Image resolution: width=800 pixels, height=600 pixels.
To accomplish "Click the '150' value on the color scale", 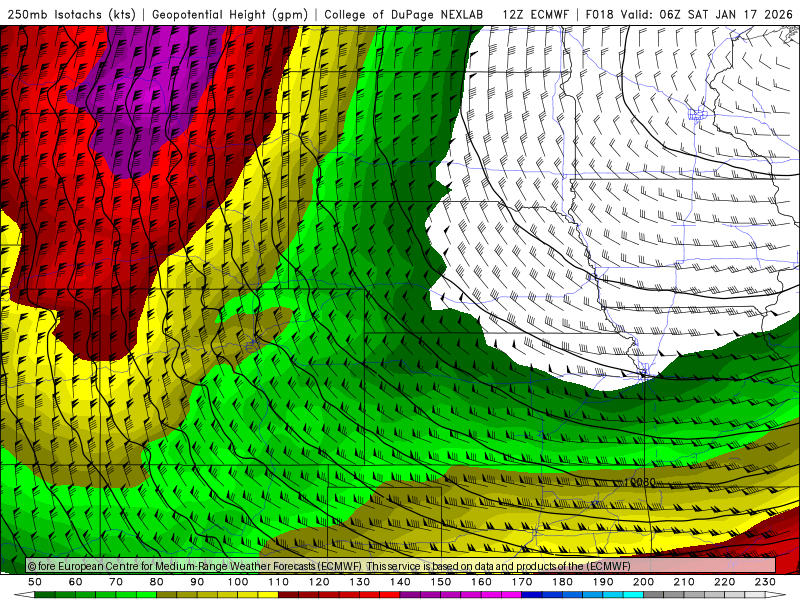I will coord(441,582).
